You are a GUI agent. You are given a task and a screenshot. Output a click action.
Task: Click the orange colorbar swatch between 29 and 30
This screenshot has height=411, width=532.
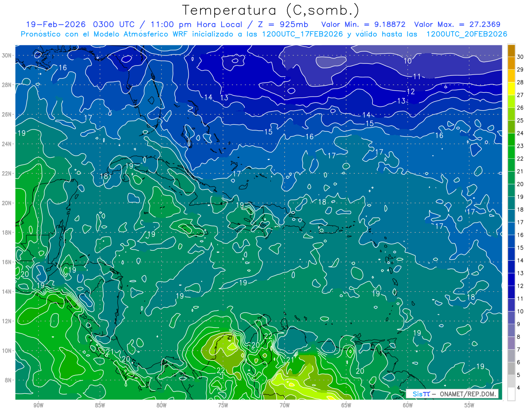click(x=511, y=63)
